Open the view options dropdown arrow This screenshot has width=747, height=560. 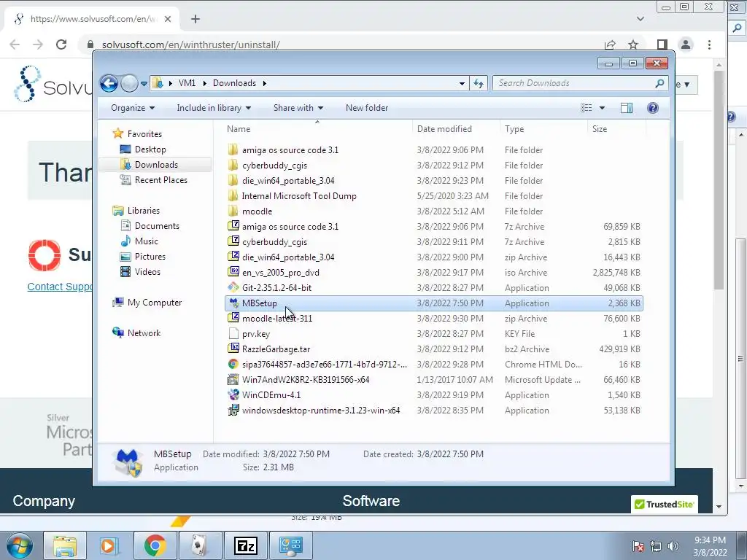602,108
